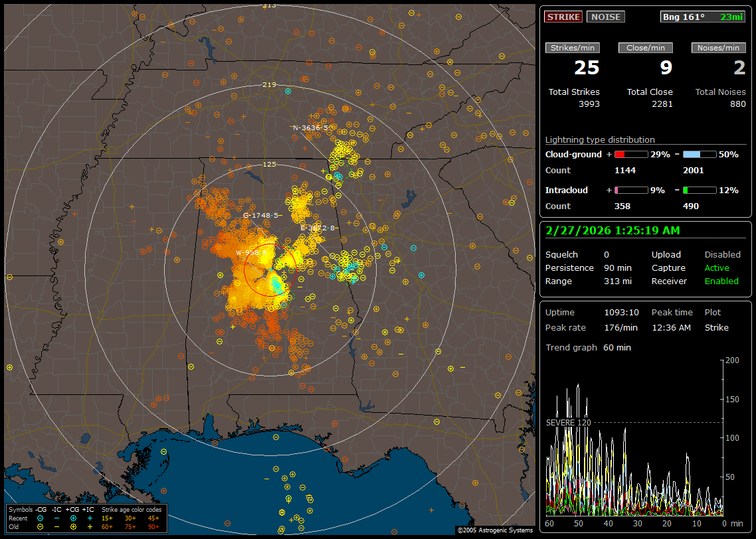The image size is (756, 539).
Task: Select the E-3622-8 storm cell label
Action: 318,228
